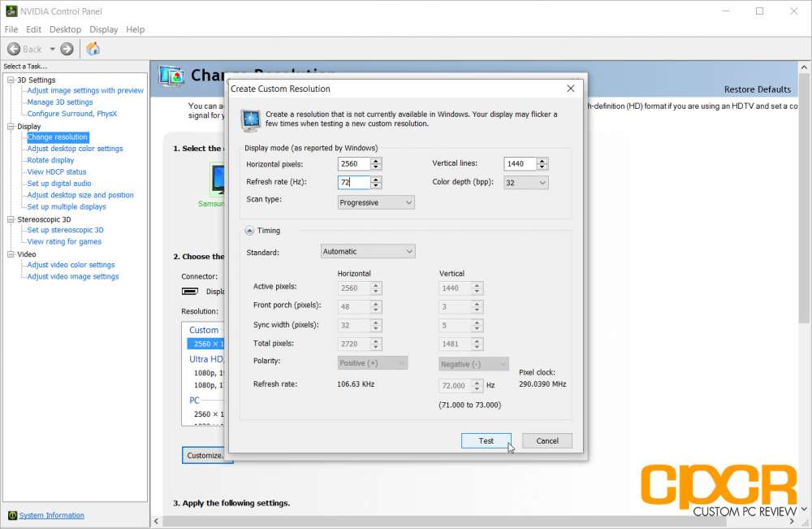Screen dimensions: 812x529
Task: Click the forward navigation arrow icon
Action: coord(66,48)
